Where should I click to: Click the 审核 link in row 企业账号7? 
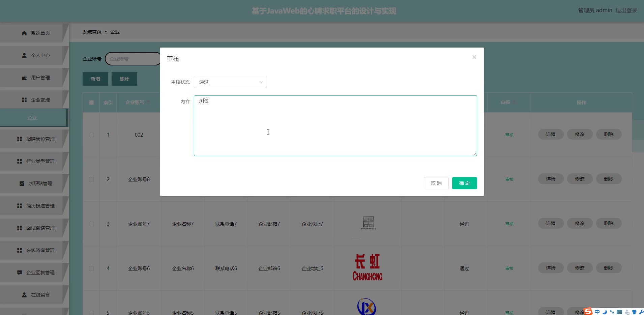click(509, 224)
